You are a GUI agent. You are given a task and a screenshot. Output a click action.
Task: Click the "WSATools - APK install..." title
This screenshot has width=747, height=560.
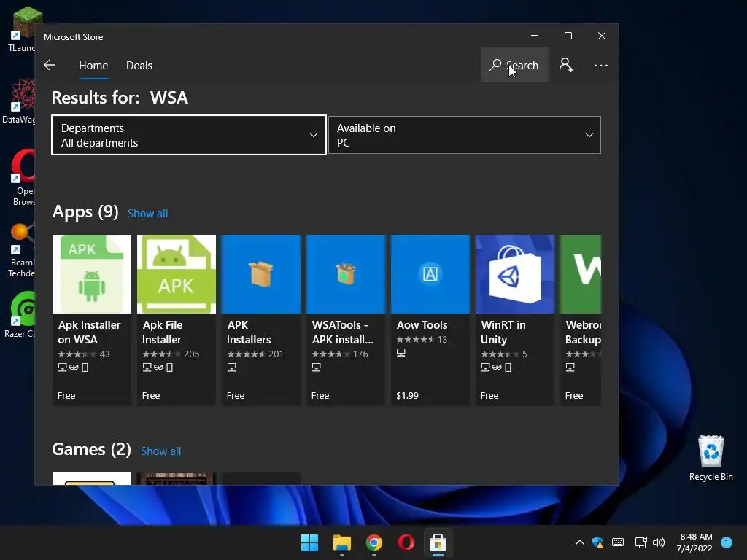click(343, 332)
